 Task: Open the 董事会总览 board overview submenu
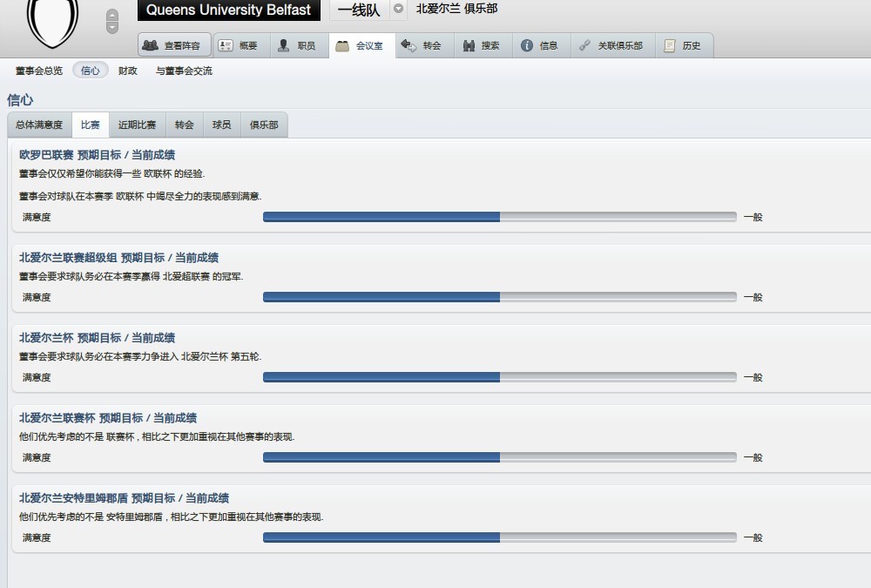pyautogui.click(x=39, y=71)
